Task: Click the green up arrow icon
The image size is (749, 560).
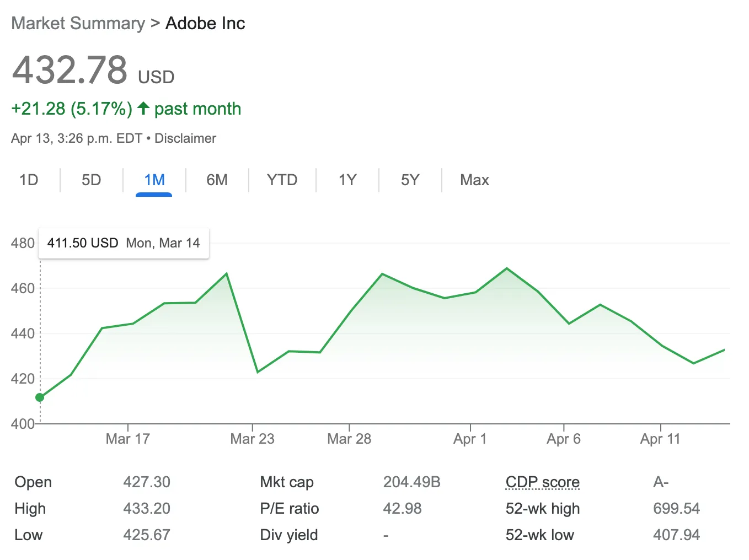Action: [143, 108]
